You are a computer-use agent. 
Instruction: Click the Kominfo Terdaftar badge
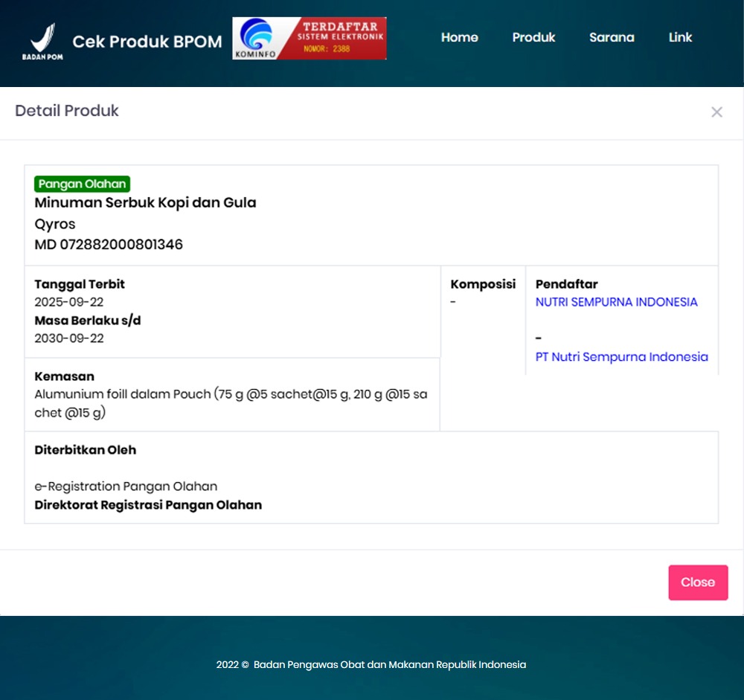click(x=309, y=39)
